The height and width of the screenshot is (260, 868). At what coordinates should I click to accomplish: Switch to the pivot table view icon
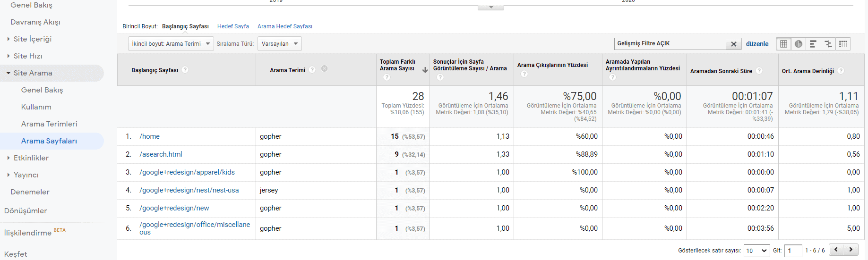tap(843, 44)
